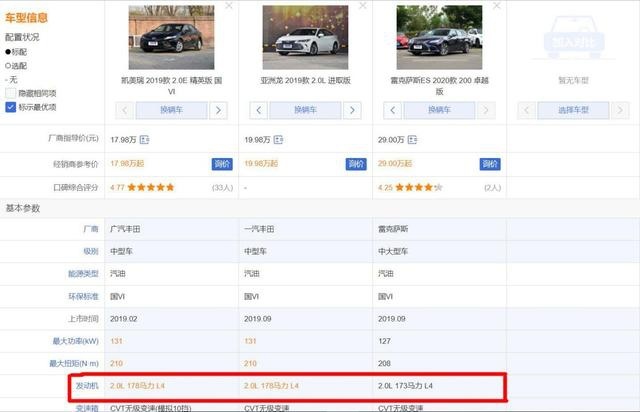This screenshot has width=640, height=412.
Task: Move 凯美瑞 column with right arrow
Action: click(x=218, y=110)
